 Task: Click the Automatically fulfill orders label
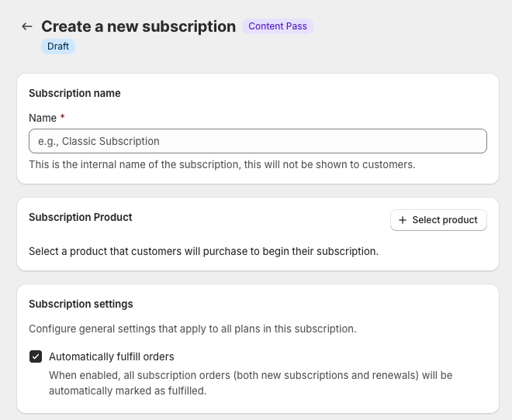click(111, 357)
